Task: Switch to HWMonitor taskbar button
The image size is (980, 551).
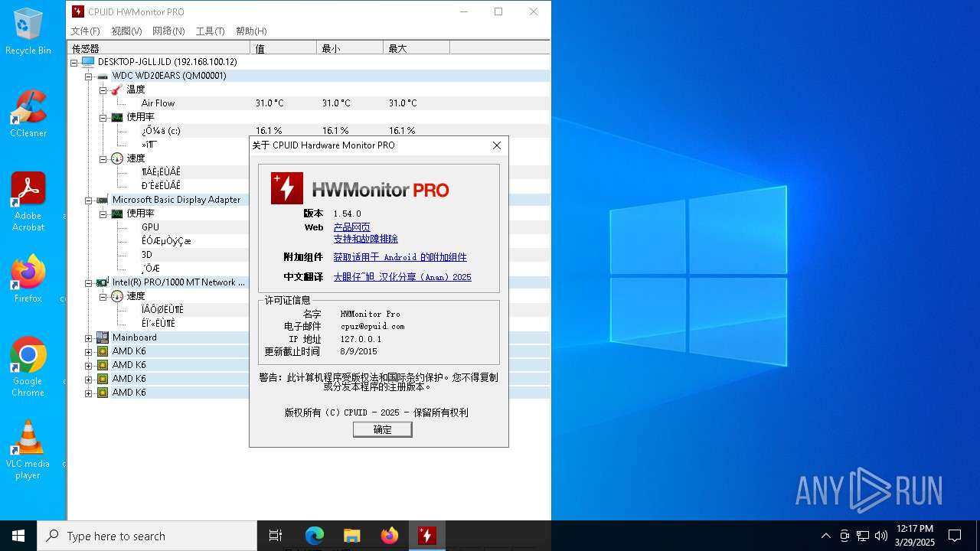Action: [426, 536]
